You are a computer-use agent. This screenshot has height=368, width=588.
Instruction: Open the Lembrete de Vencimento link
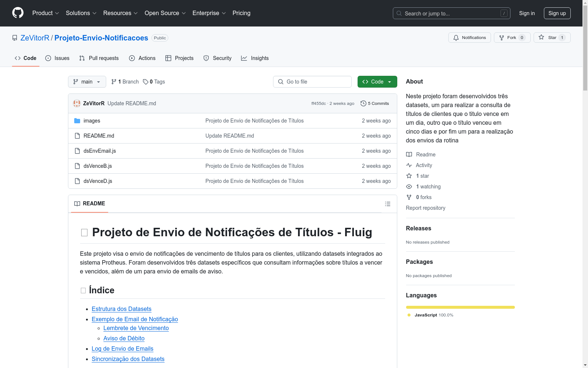(136, 328)
